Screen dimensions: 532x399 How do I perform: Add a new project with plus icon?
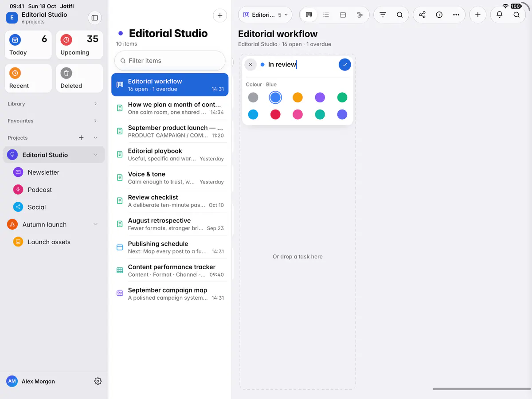81,138
